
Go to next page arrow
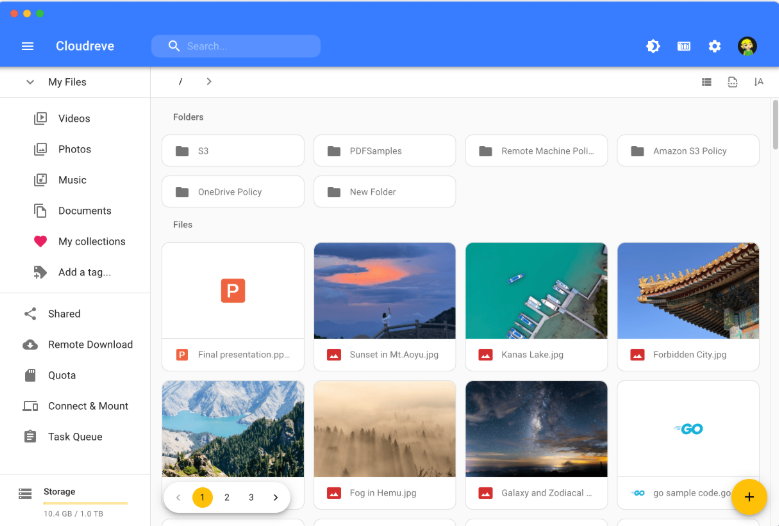(276, 497)
